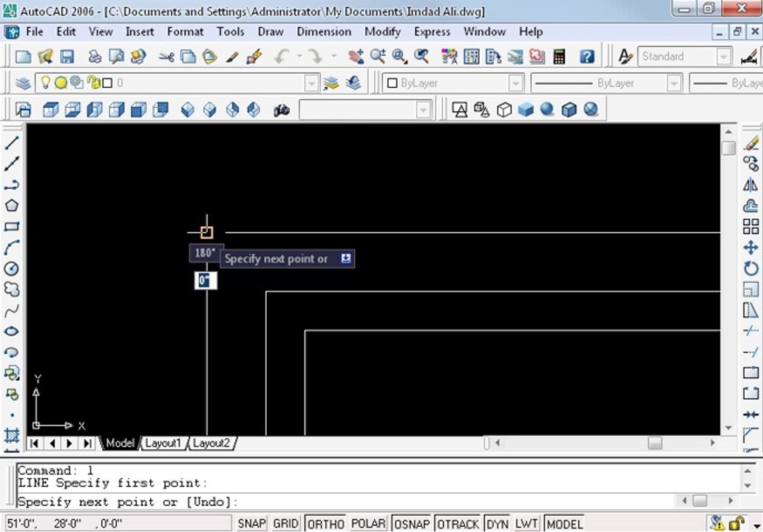Click the Gouraud Shaded sphere icon
The width and height of the screenshot is (763, 532).
pos(547,109)
